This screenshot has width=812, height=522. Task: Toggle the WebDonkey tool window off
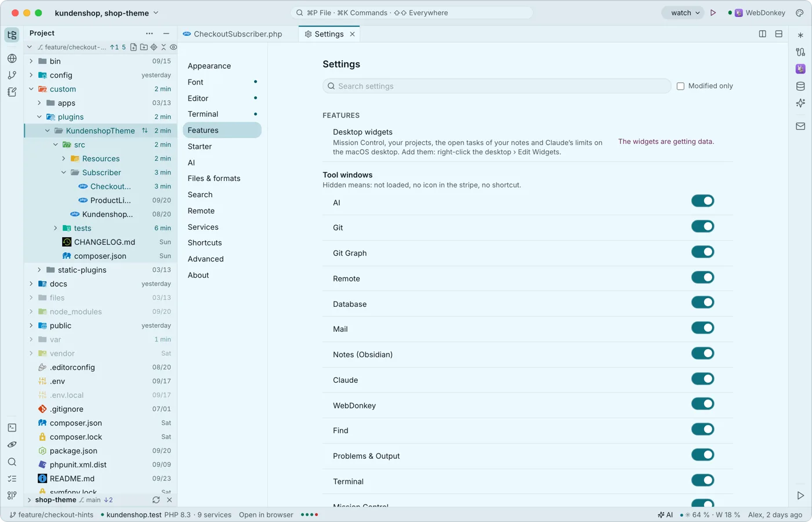click(702, 404)
